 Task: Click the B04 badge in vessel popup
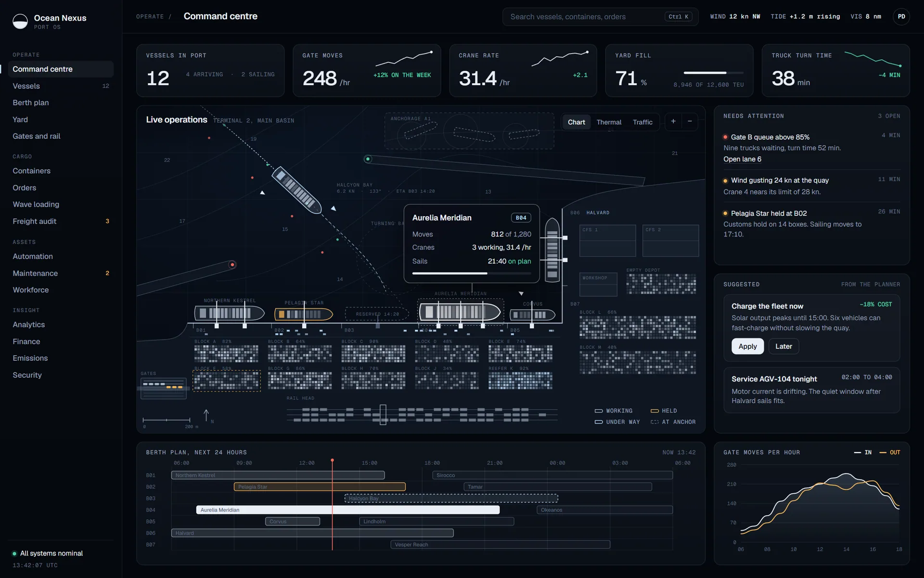tap(521, 218)
